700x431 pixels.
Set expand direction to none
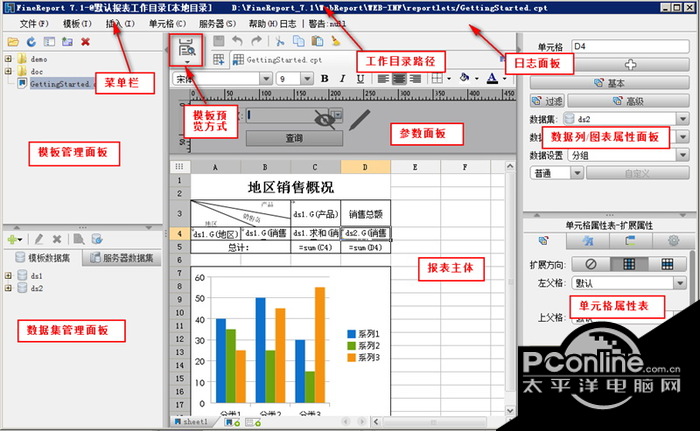591,264
